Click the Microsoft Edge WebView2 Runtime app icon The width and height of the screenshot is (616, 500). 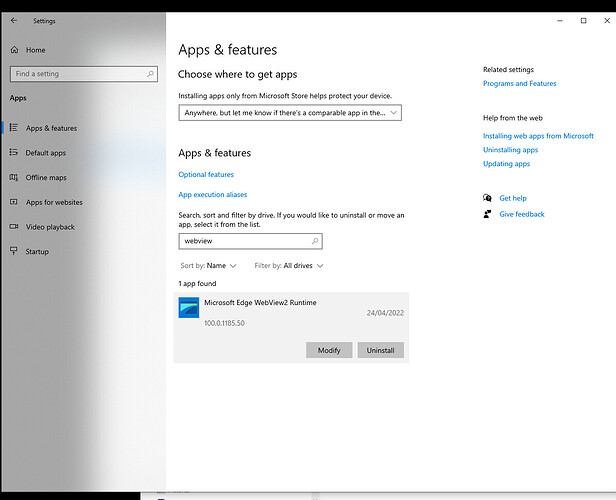pos(188,308)
